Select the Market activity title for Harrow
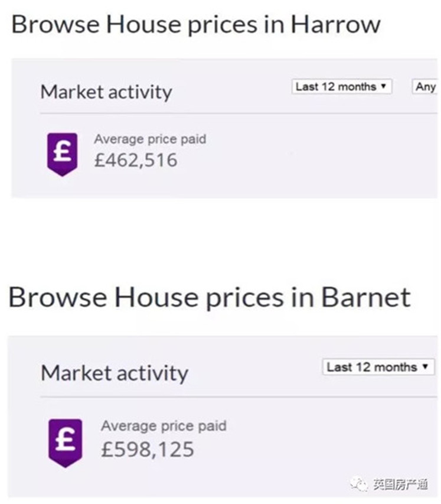 point(106,92)
